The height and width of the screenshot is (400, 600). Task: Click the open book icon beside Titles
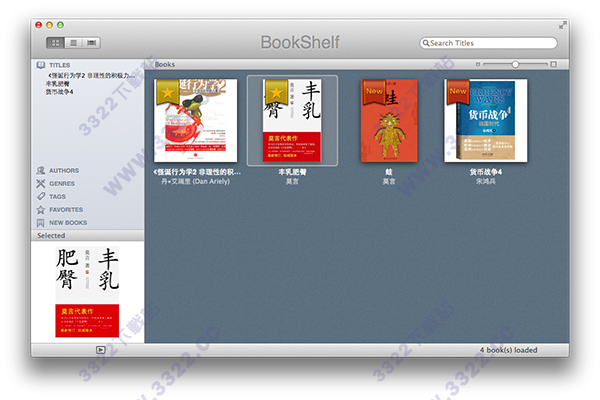click(41, 65)
